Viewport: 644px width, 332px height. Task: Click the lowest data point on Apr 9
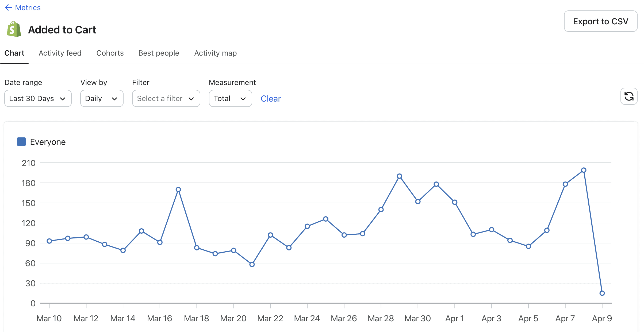(x=602, y=293)
